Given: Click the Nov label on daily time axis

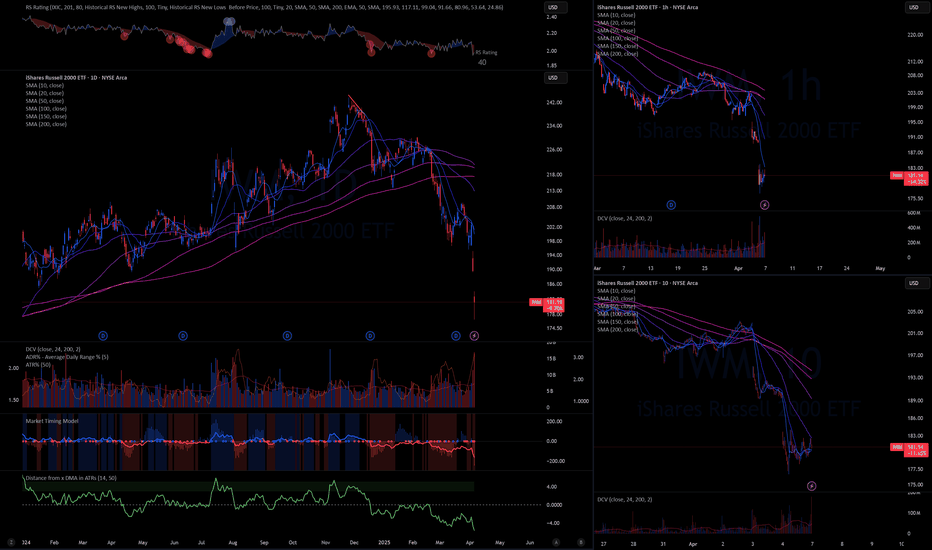Looking at the screenshot, I should pos(326,542).
